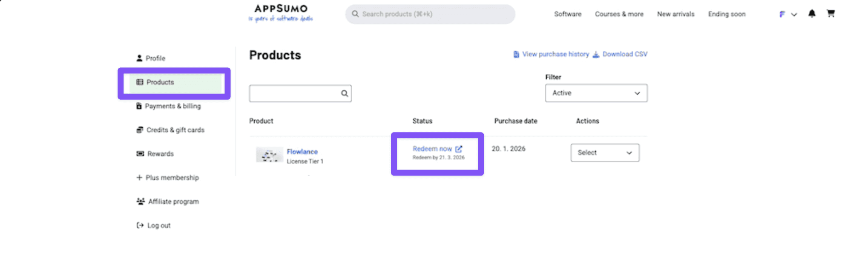Viewport: 868px width, 254px height.
Task: Click the magnifier icon in products search
Action: (344, 93)
